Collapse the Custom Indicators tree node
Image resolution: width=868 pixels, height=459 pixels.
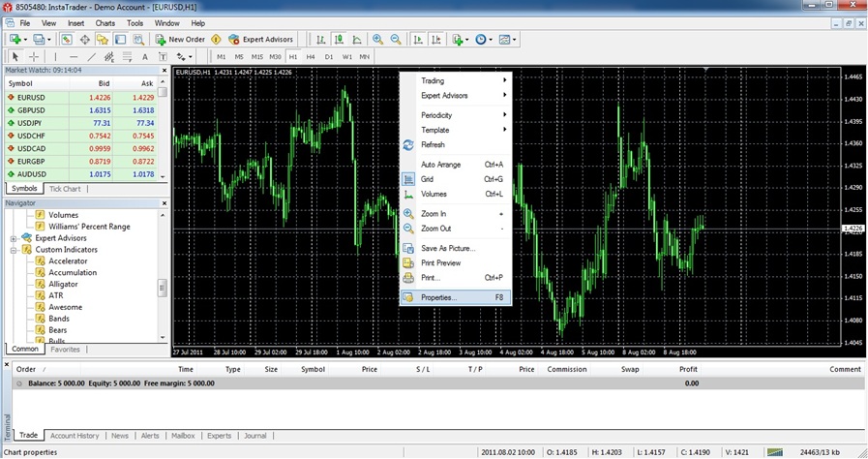[15, 250]
